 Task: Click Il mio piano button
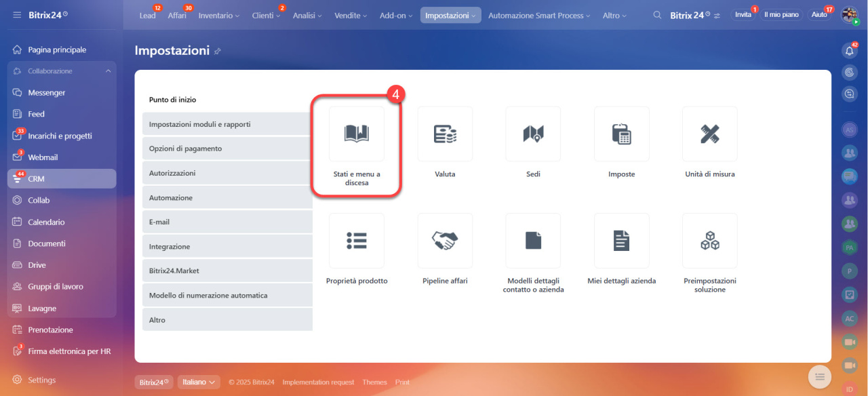(781, 15)
